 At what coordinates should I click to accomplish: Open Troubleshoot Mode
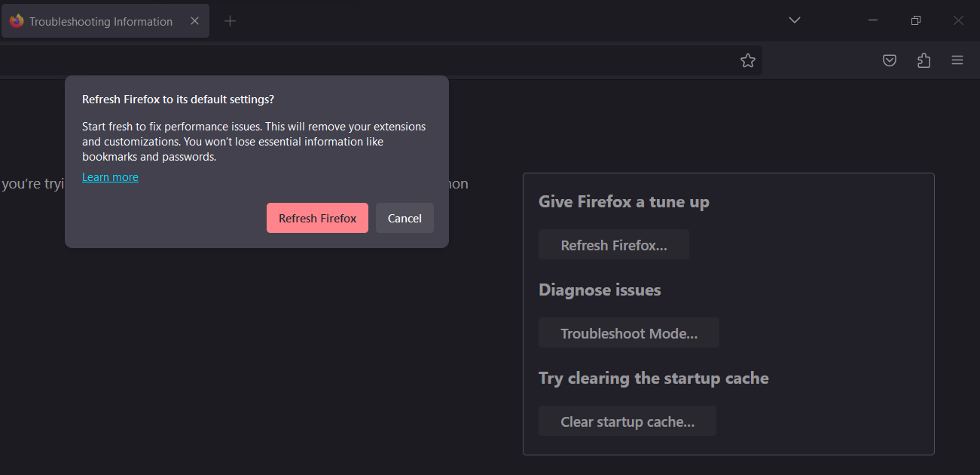[x=628, y=332]
